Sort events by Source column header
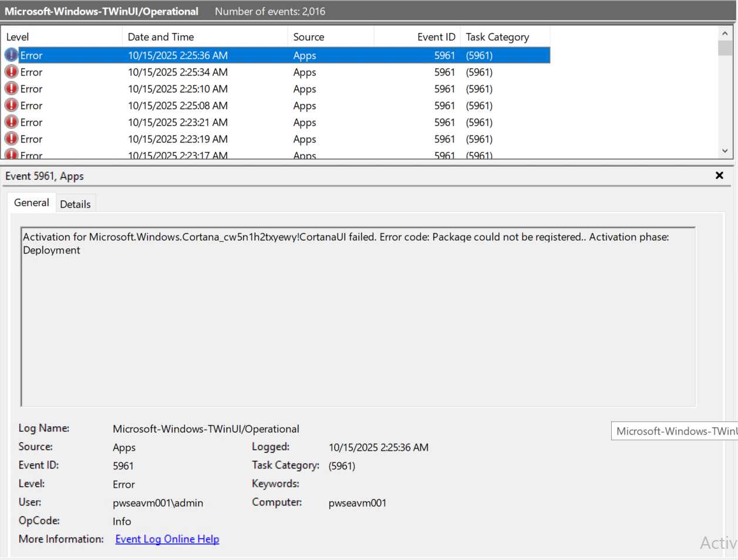The image size is (738, 560). [x=331, y=36]
